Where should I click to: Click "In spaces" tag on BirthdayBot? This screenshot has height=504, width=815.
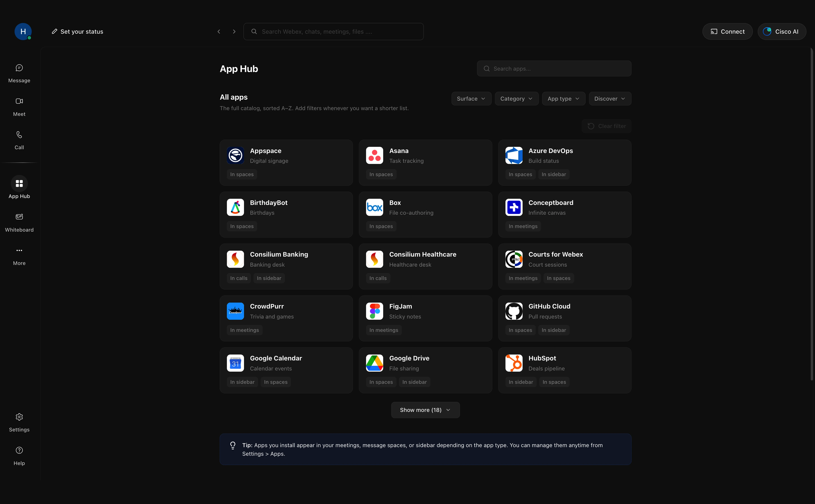(242, 226)
